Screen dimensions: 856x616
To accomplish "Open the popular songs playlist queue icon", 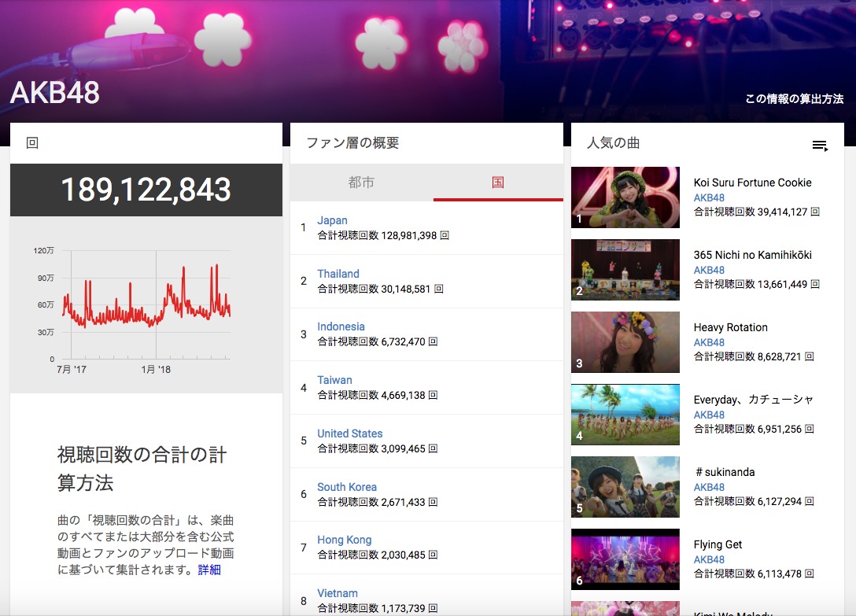I will (x=820, y=146).
